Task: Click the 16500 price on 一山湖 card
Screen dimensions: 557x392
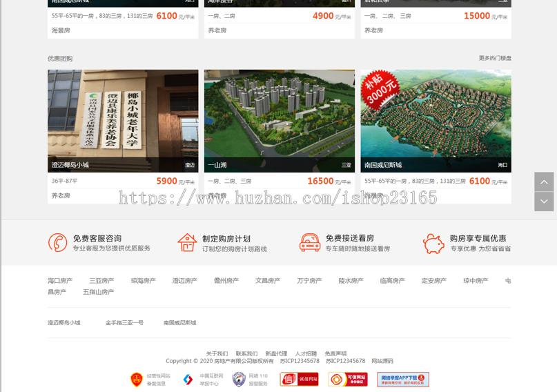Action: click(x=320, y=181)
